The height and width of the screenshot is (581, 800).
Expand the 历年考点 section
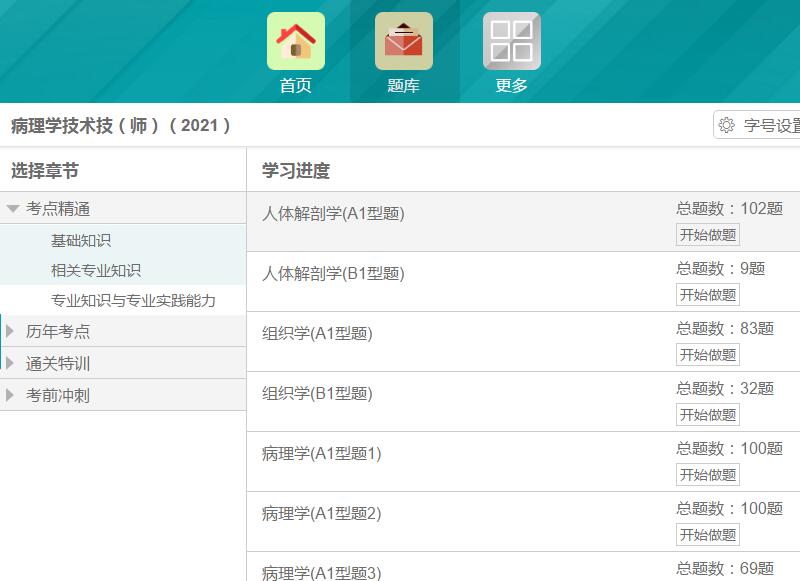pyautogui.click(x=10, y=331)
